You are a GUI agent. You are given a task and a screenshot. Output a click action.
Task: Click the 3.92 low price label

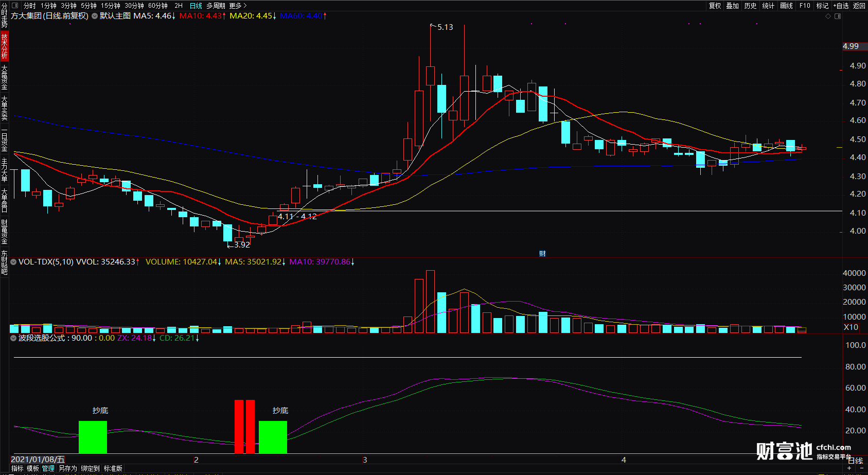(242, 245)
